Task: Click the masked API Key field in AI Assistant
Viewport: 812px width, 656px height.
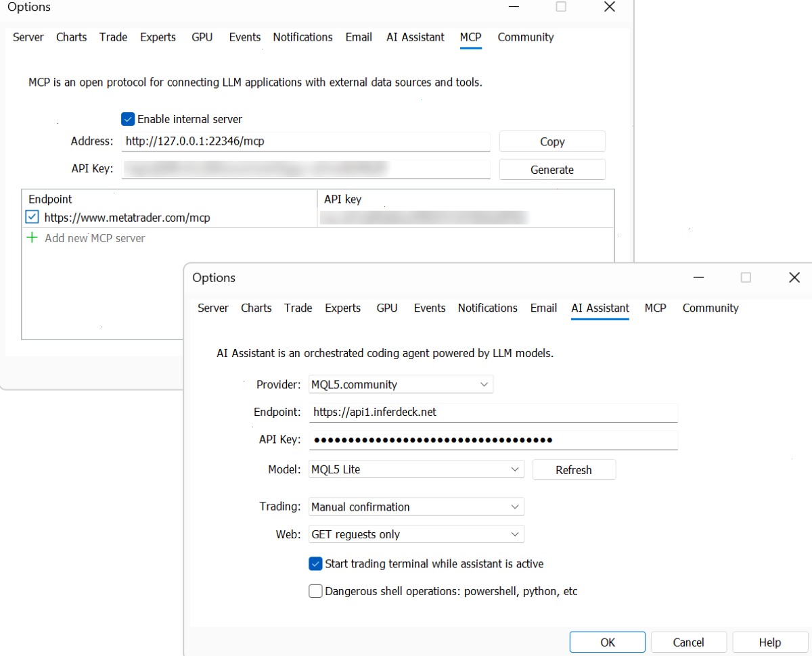Action: click(493, 440)
